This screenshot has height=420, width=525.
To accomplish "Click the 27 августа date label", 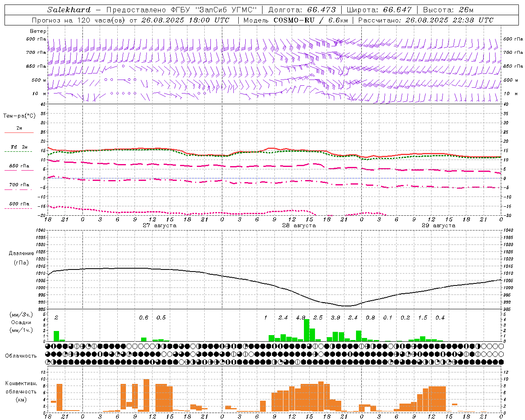I will coord(160,226).
